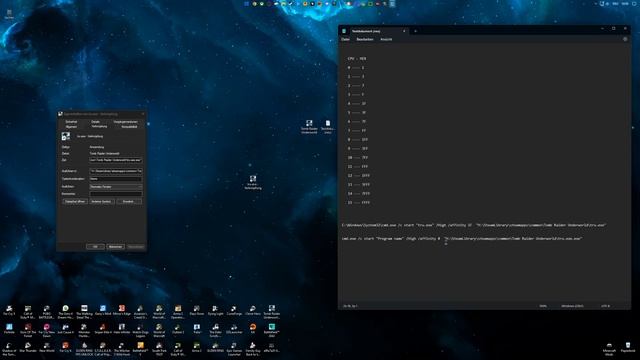Add a new Notepad tab
Screen dimensions: 640x360
(416, 31)
